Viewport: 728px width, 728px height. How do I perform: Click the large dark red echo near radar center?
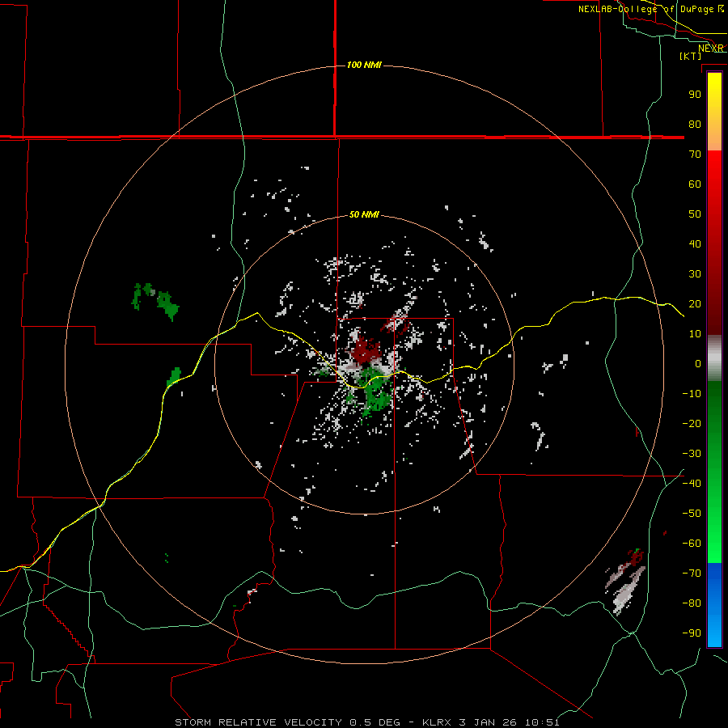tap(366, 350)
